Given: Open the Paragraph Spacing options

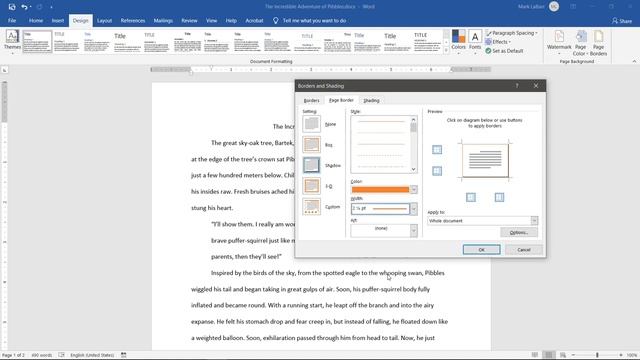Looking at the screenshot, I should coord(512,33).
